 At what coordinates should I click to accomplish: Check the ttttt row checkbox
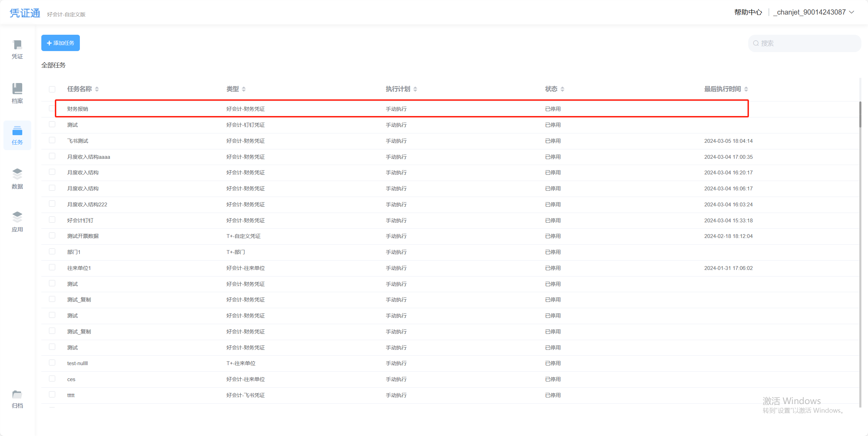pyautogui.click(x=52, y=394)
